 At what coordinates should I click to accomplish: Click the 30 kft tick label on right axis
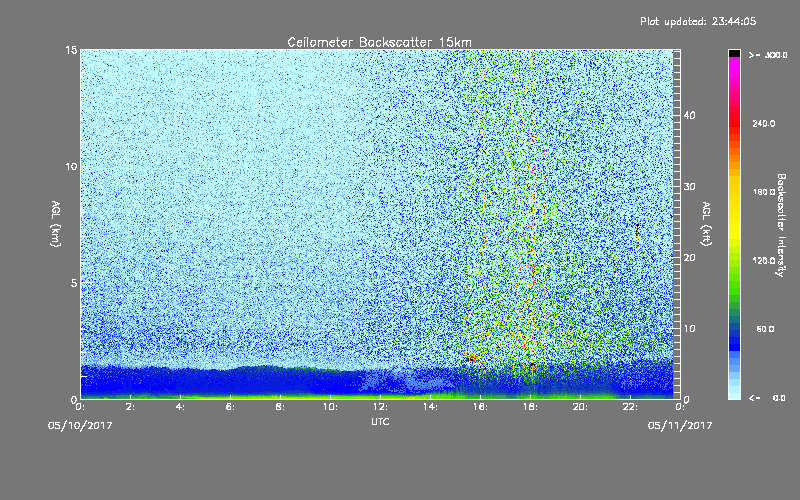tap(689, 186)
